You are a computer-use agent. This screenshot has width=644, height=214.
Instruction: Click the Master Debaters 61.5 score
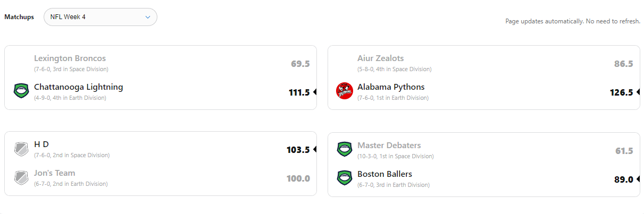[624, 151]
